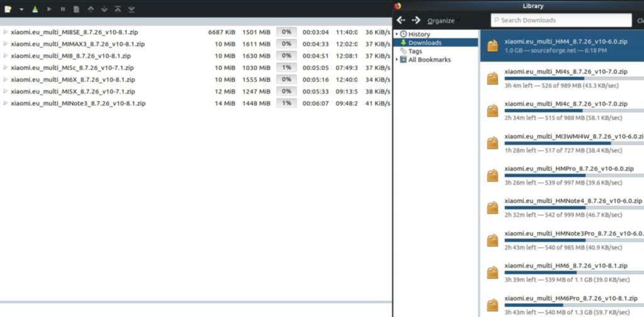
Task: Click the Move Down arrow icon
Action: [x=104, y=9]
